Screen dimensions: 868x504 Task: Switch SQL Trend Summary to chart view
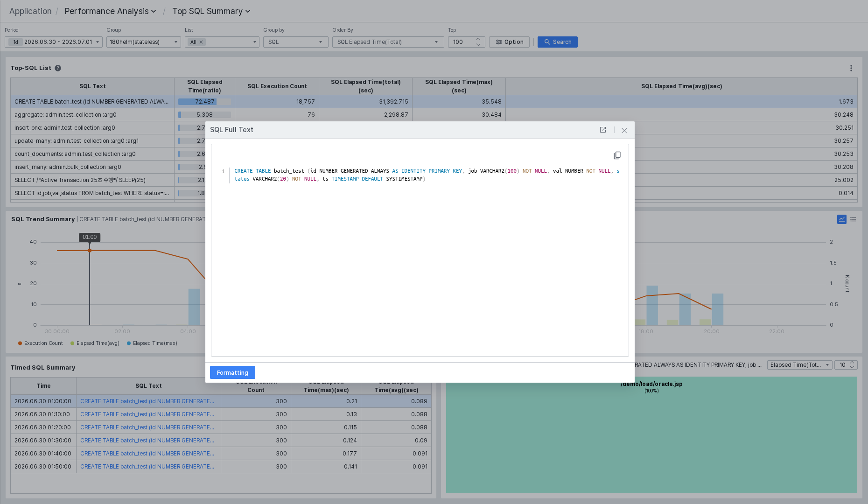click(842, 219)
